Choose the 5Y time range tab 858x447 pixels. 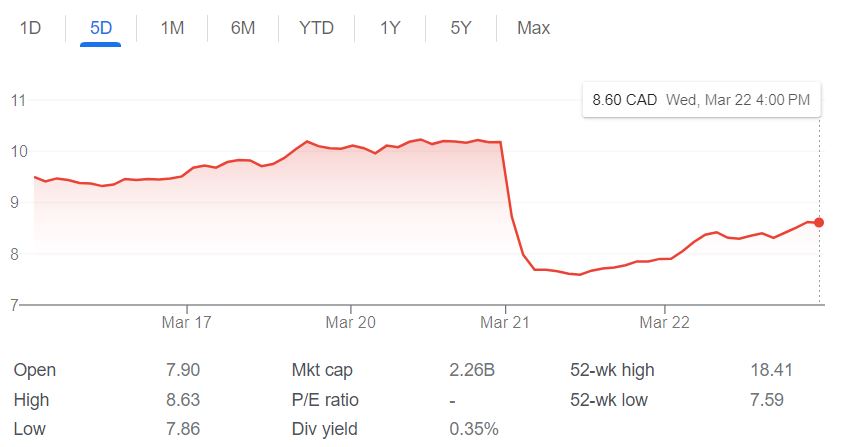[x=461, y=28]
